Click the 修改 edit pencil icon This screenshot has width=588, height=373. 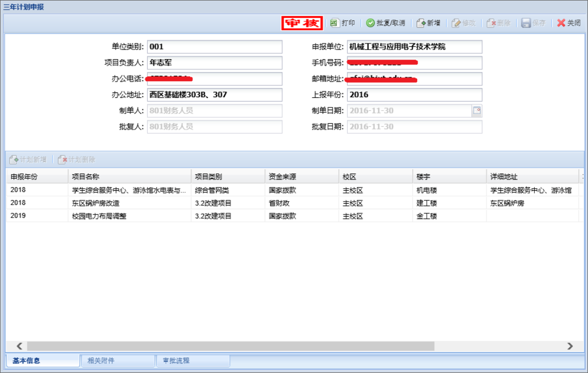[x=456, y=23]
